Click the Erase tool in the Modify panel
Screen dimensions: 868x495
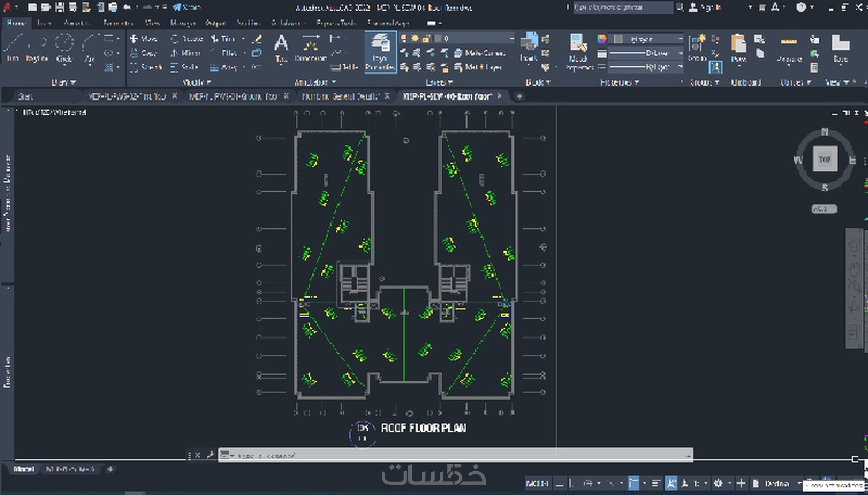(257, 39)
